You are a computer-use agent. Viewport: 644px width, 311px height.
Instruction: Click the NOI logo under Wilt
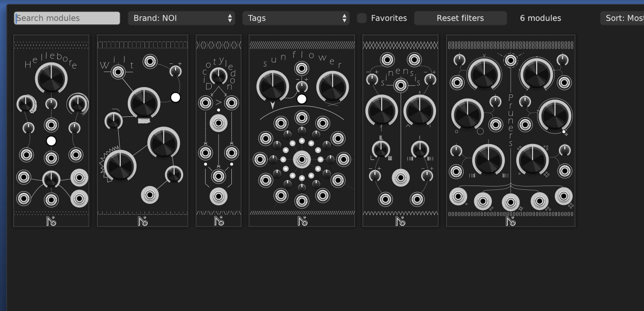(x=142, y=221)
